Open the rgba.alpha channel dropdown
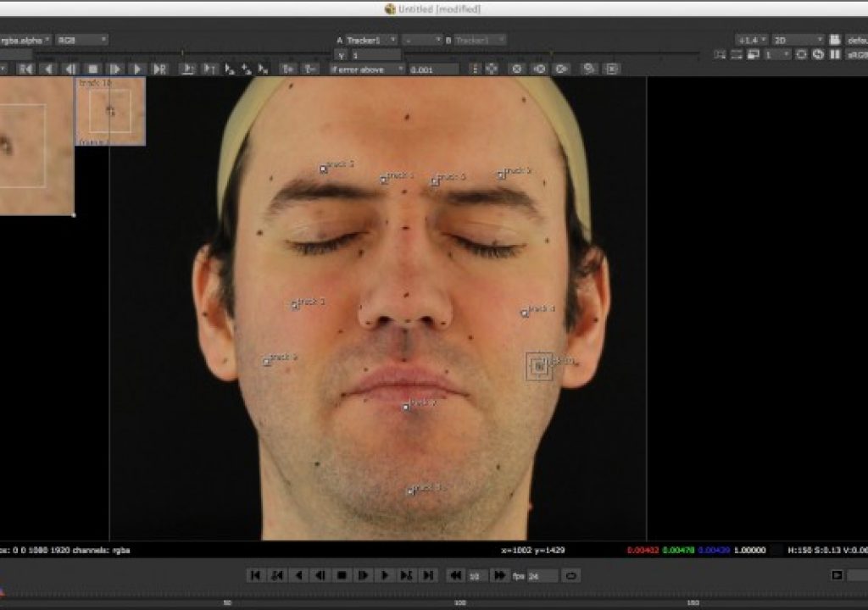868x610 pixels. pos(25,40)
